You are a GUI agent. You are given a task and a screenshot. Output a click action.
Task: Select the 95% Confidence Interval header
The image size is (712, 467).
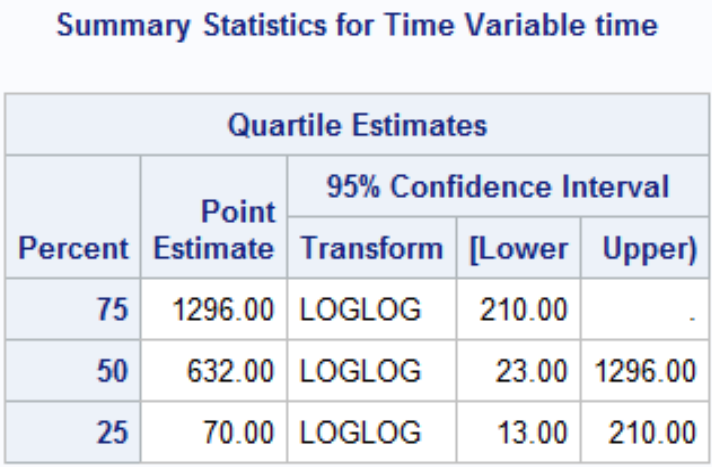(498, 186)
